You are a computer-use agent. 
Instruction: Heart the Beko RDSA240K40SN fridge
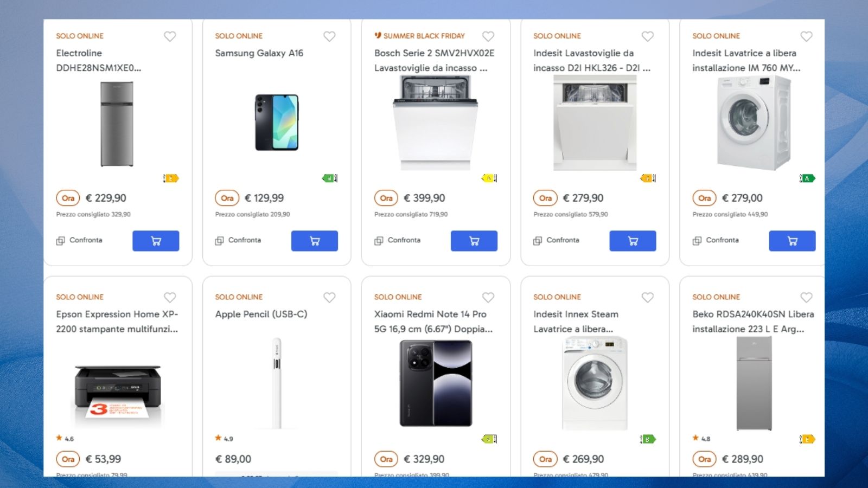(x=806, y=298)
